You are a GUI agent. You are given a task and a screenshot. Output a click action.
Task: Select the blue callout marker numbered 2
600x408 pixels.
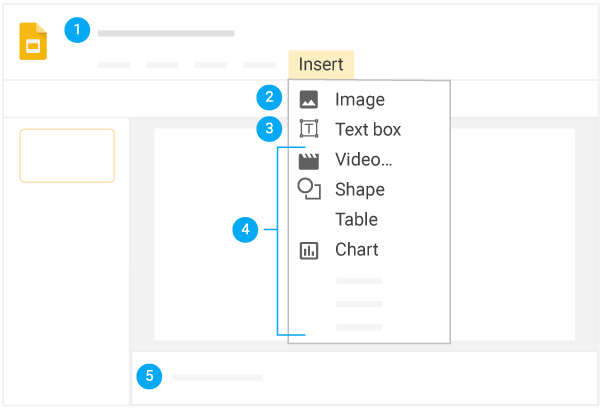tap(268, 99)
